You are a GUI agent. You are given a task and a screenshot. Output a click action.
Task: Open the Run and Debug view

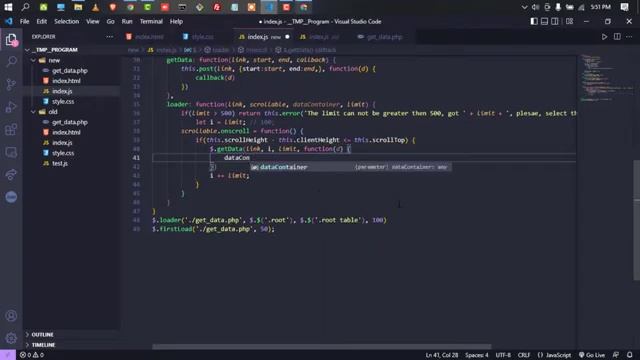click(x=11, y=107)
